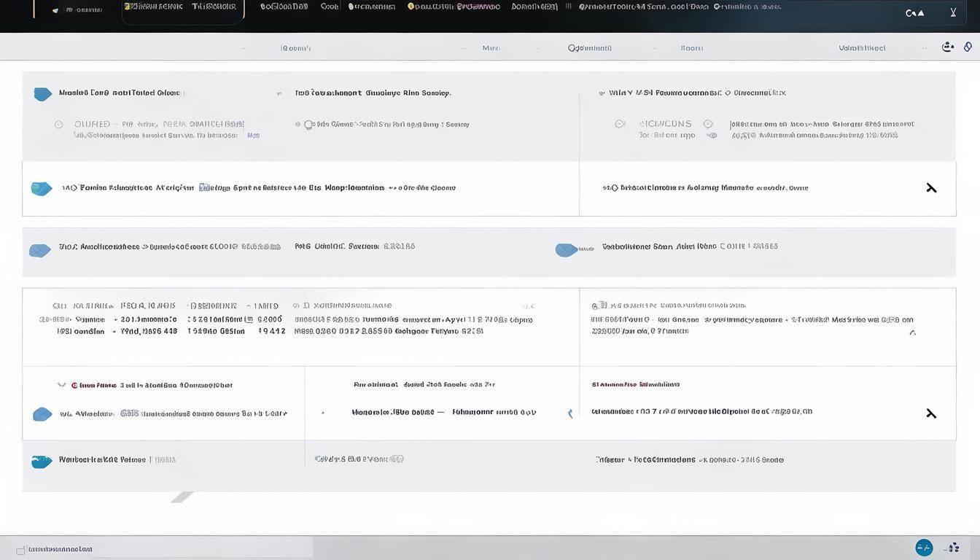Expand the small dropdown arrow beside the first header's middle title
The image size is (980, 560).
279,94
